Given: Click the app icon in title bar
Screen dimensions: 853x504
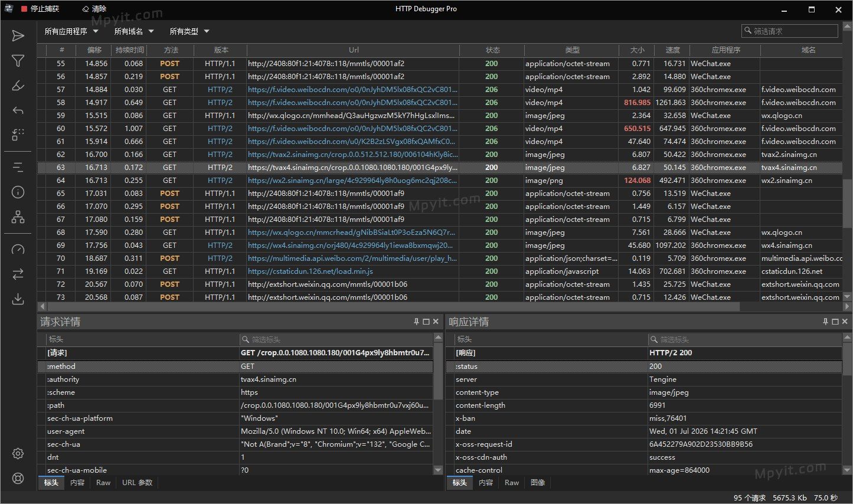Looking at the screenshot, I should [8, 9].
